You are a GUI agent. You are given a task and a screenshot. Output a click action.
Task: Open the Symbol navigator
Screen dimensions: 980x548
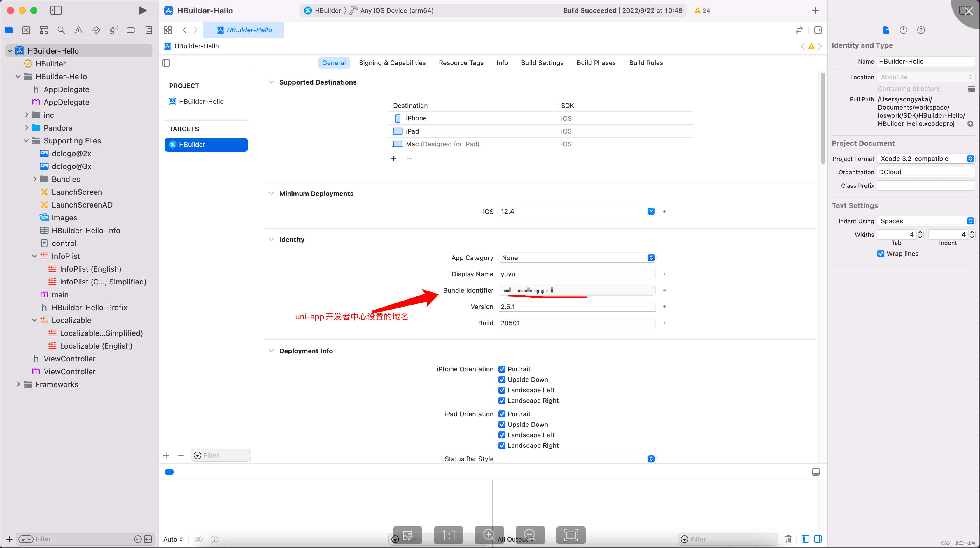[x=44, y=30]
